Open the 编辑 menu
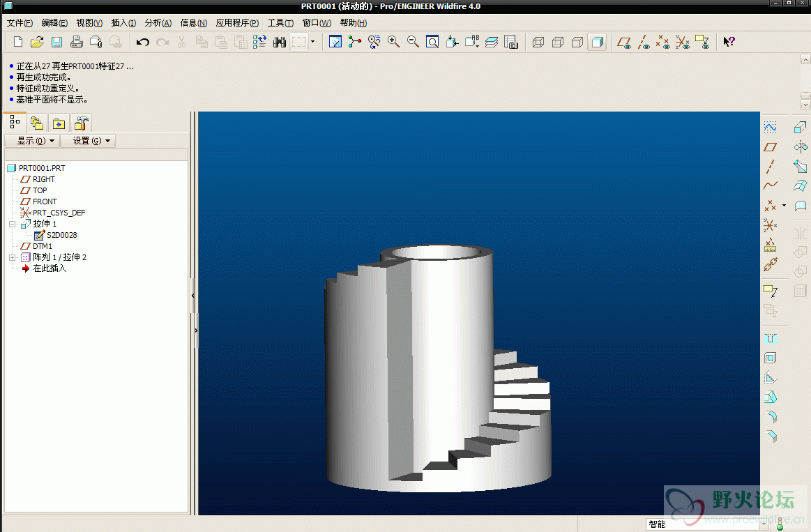The image size is (811, 532). (54, 23)
